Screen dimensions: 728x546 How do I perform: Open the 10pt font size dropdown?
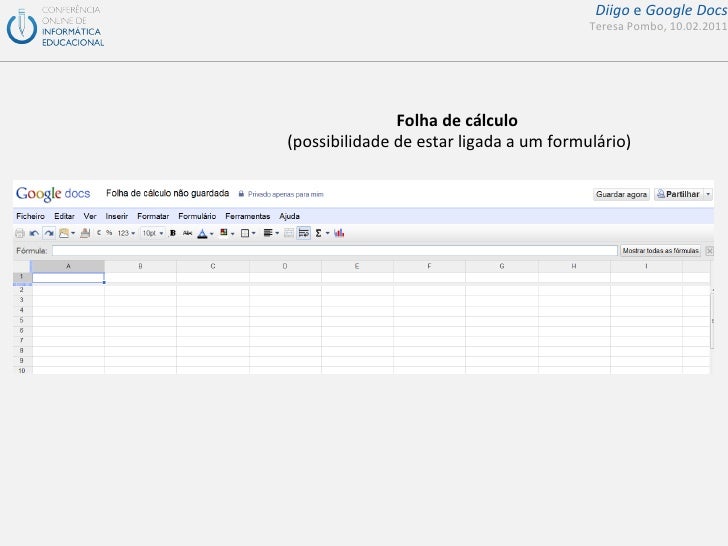coord(153,233)
